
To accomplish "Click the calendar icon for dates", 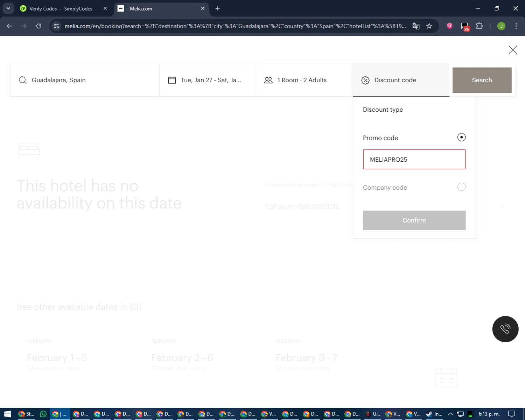I will (x=172, y=80).
